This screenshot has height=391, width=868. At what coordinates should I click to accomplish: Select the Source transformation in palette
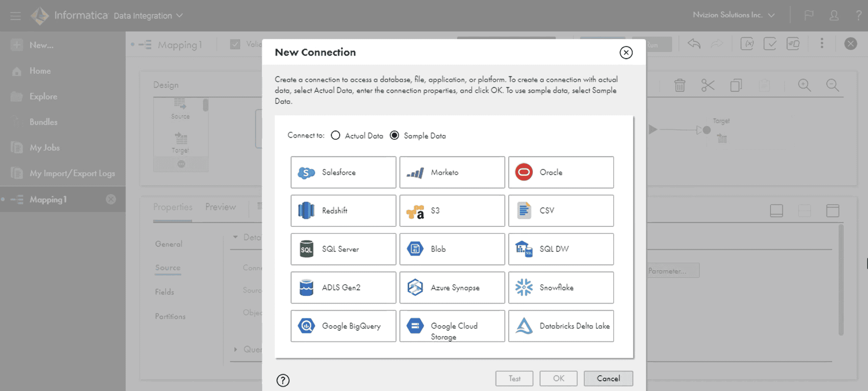pos(180,109)
